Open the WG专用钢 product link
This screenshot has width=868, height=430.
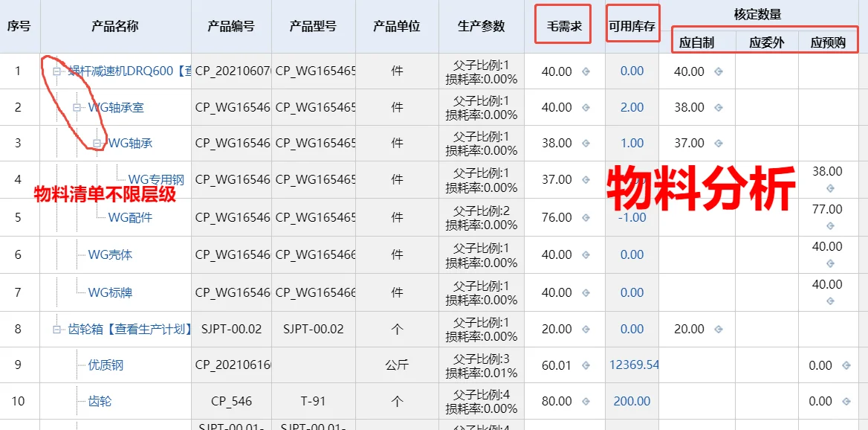point(154,177)
